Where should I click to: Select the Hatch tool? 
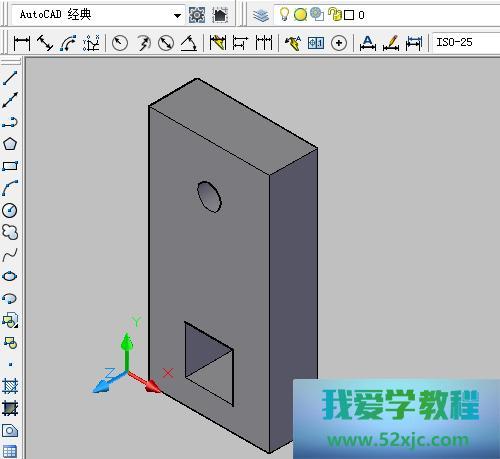pos(10,387)
